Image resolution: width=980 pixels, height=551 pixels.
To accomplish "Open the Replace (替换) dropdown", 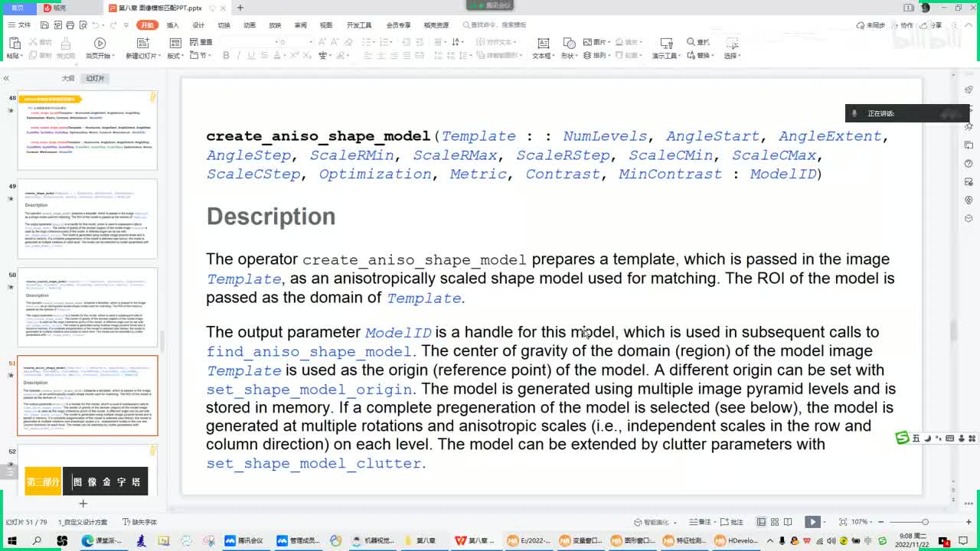I will 701,56.
